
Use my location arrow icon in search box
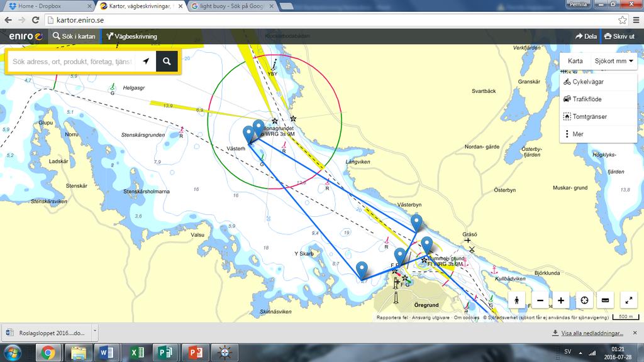146,62
